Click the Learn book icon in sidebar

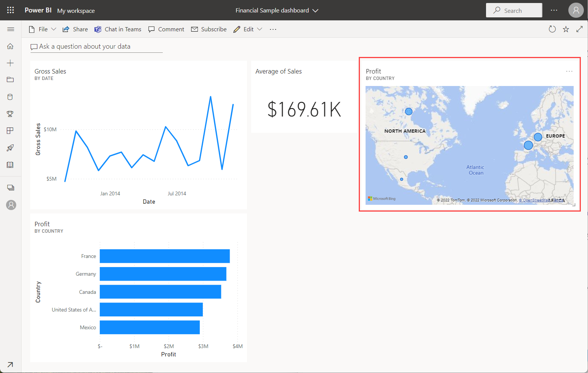pos(10,165)
